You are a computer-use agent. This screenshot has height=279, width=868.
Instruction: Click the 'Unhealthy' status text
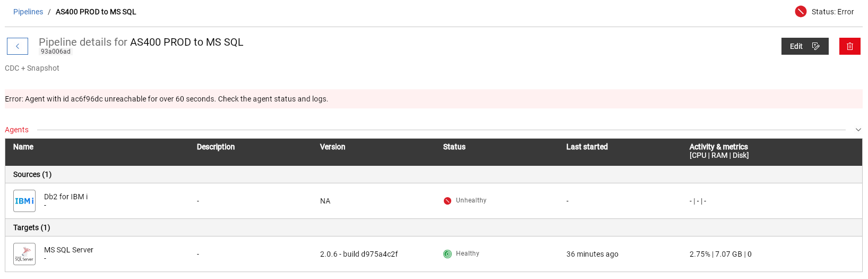[x=471, y=200]
